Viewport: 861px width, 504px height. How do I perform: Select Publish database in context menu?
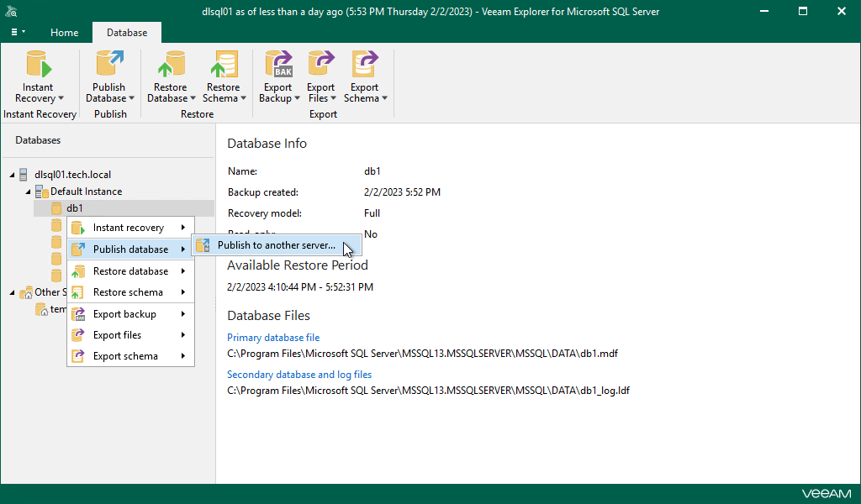click(130, 249)
